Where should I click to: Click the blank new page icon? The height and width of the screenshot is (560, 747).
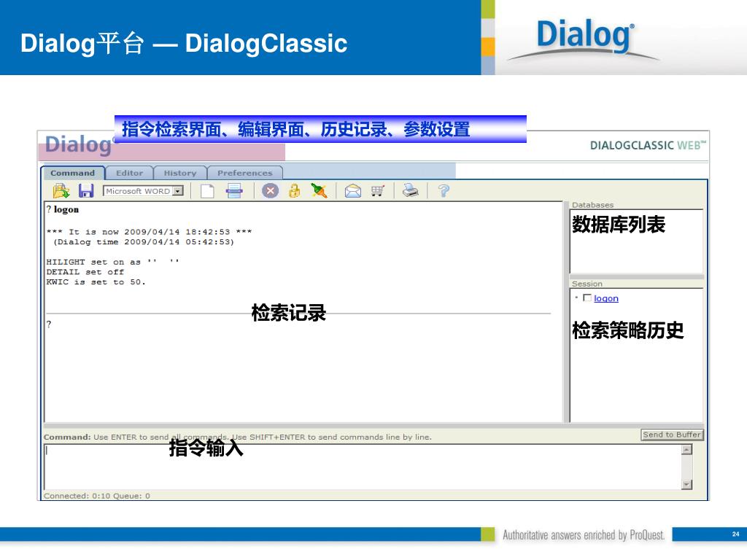(207, 191)
